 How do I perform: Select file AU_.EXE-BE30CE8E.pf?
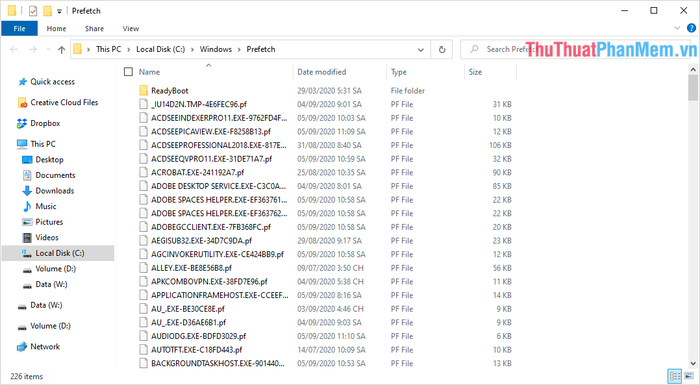click(188, 309)
